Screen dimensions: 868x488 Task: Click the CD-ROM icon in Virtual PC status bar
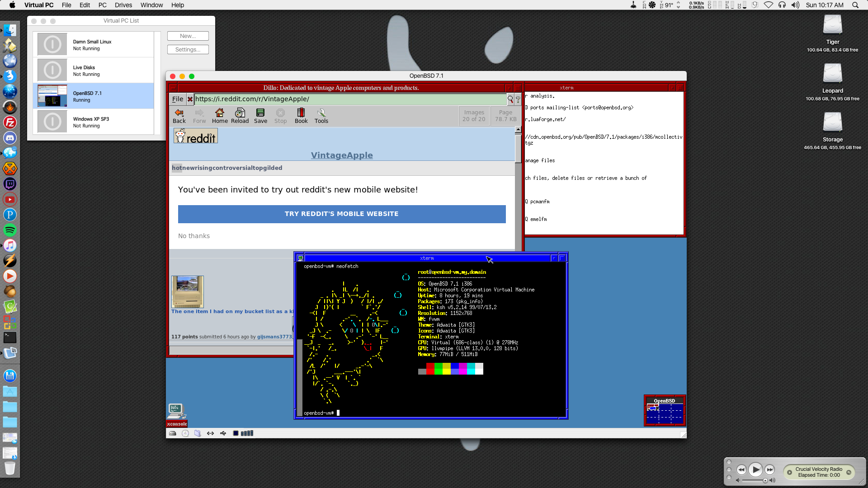185,433
